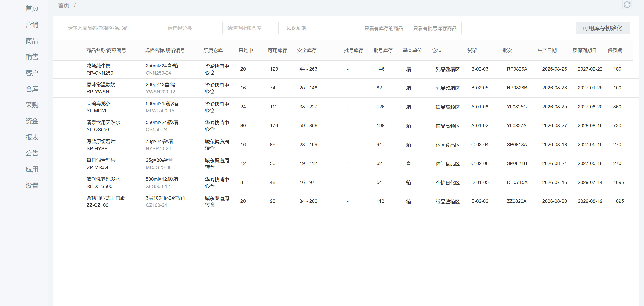Screen dimensions: 644x306
Task: Open the 销售 sidebar menu
Action: coord(32,57)
